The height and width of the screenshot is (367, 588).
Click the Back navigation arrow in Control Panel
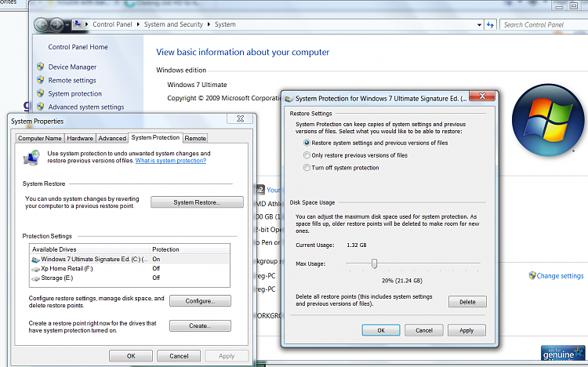pos(42,25)
